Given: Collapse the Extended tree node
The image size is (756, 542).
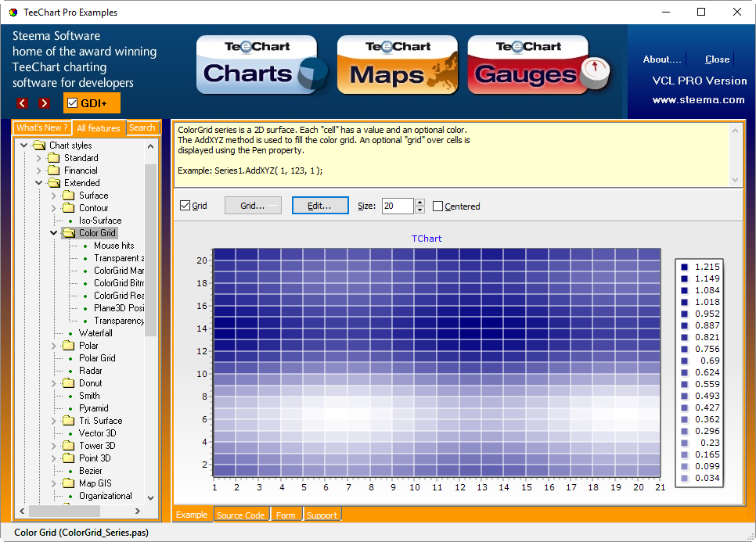Looking at the screenshot, I should [38, 182].
